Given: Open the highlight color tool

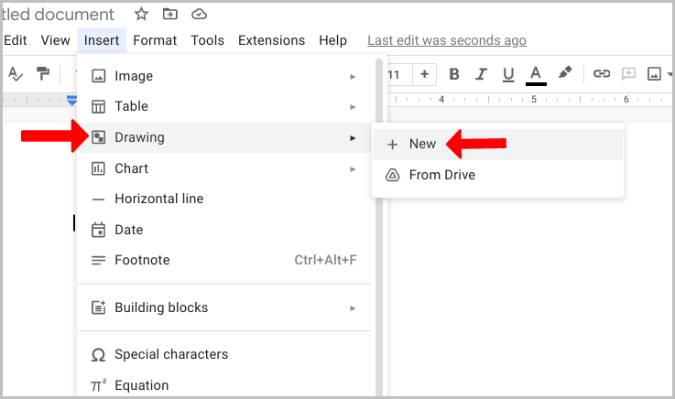Looking at the screenshot, I should click(565, 73).
